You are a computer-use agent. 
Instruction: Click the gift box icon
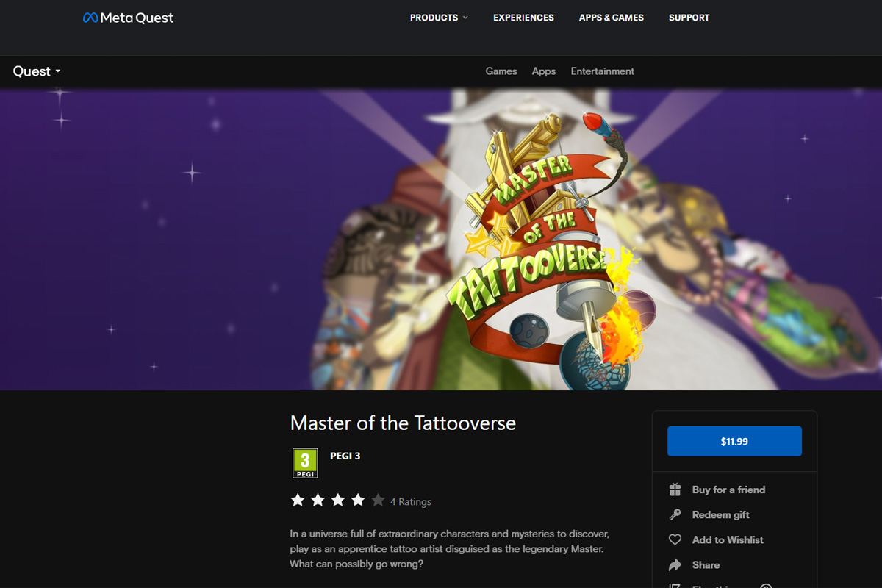675,490
